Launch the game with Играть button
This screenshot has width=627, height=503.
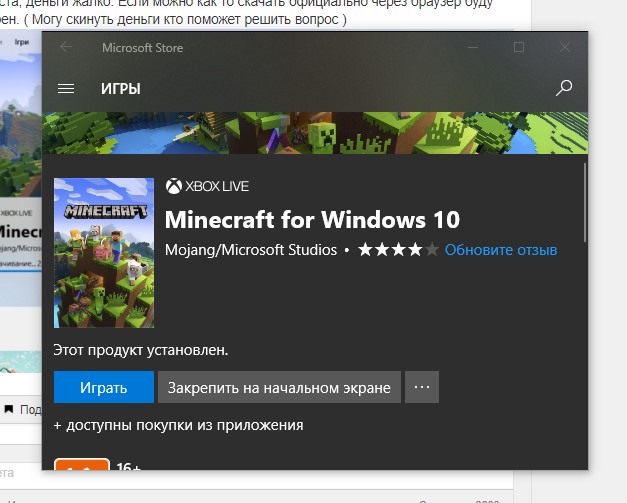coord(104,387)
